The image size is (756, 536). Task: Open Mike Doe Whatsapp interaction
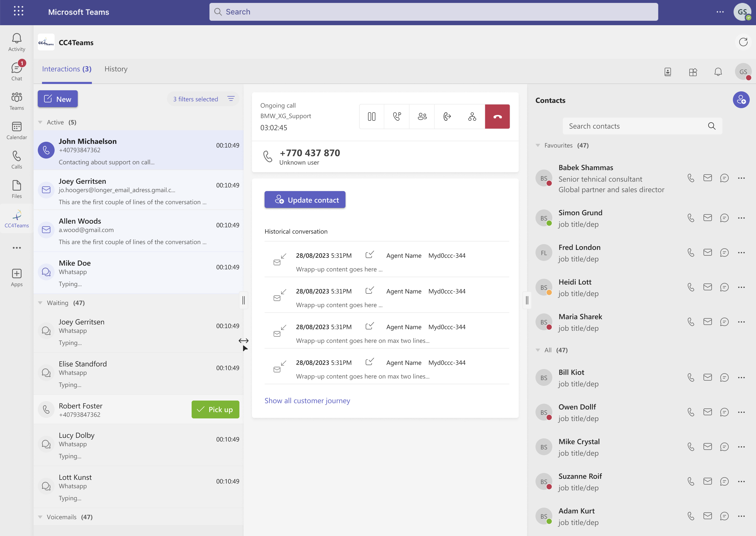pos(139,273)
